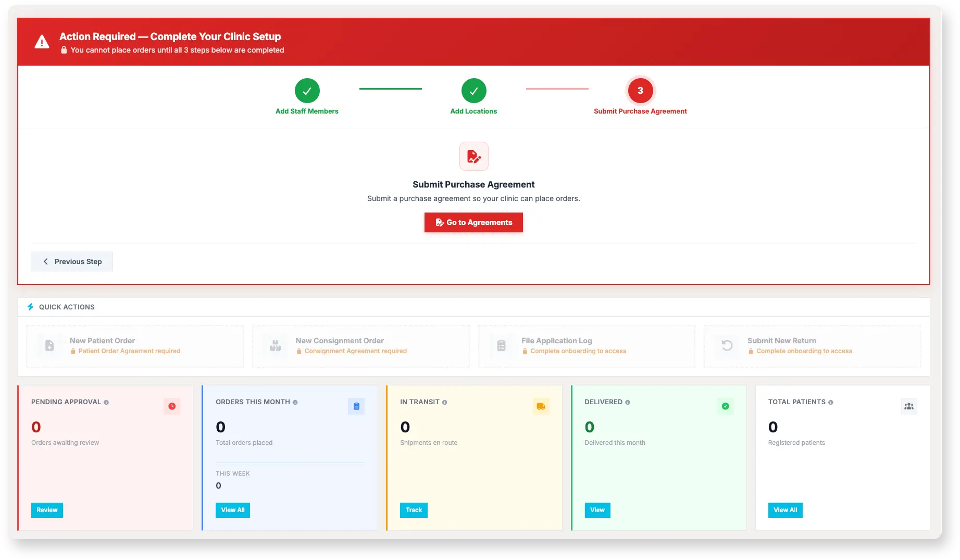Click the truck icon on In Transit card

(x=541, y=406)
